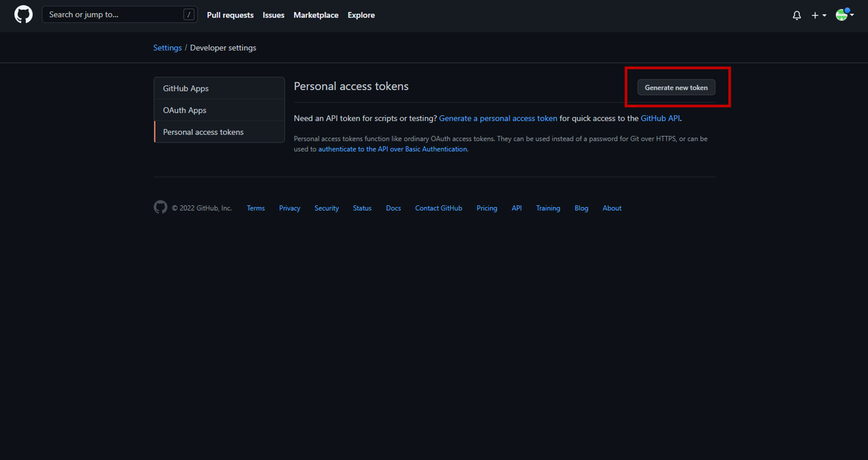Viewport: 868px width, 460px height.
Task: Open the GitHub home logo icon
Action: 23,14
